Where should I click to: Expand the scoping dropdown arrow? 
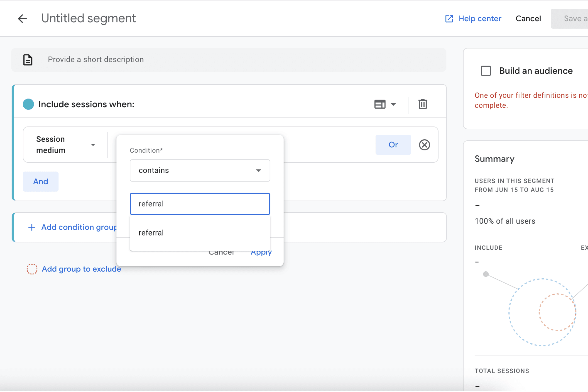point(393,104)
